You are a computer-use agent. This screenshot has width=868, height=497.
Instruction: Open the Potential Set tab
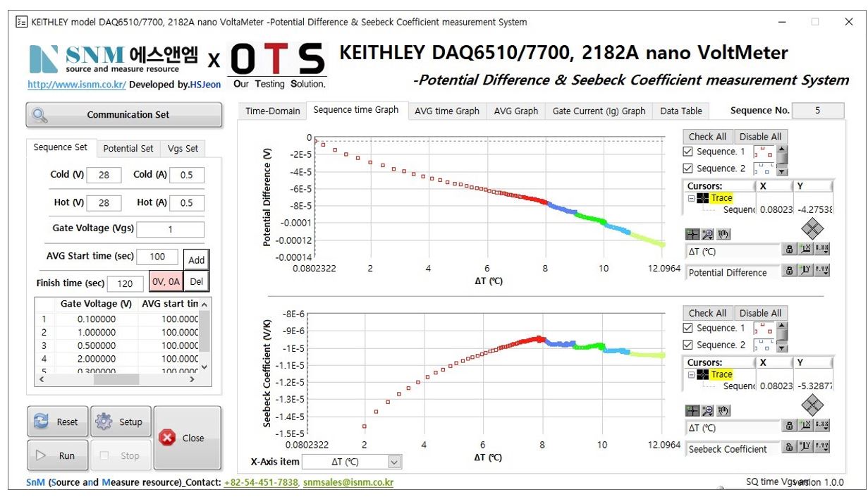[x=128, y=148]
